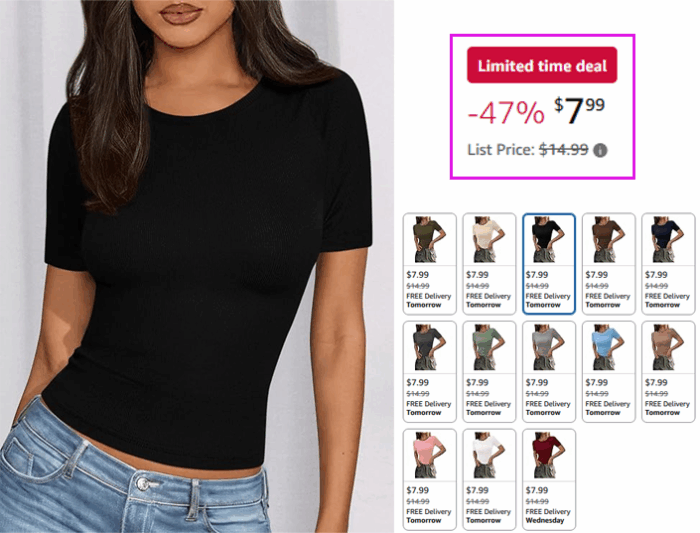Select the sage green shirt swatch
The image size is (700, 533).
click(489, 371)
